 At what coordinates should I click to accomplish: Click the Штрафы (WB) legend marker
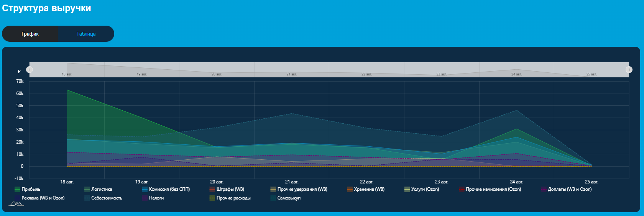coord(212,189)
